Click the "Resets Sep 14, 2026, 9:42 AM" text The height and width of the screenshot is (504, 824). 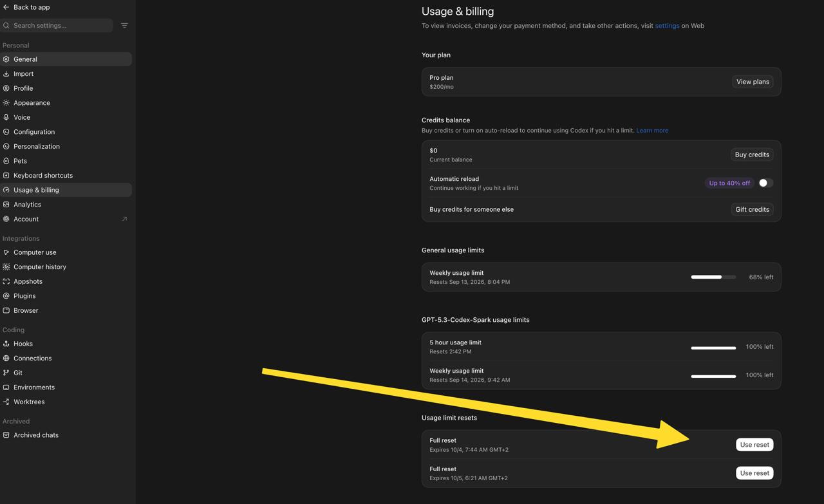[x=470, y=380]
